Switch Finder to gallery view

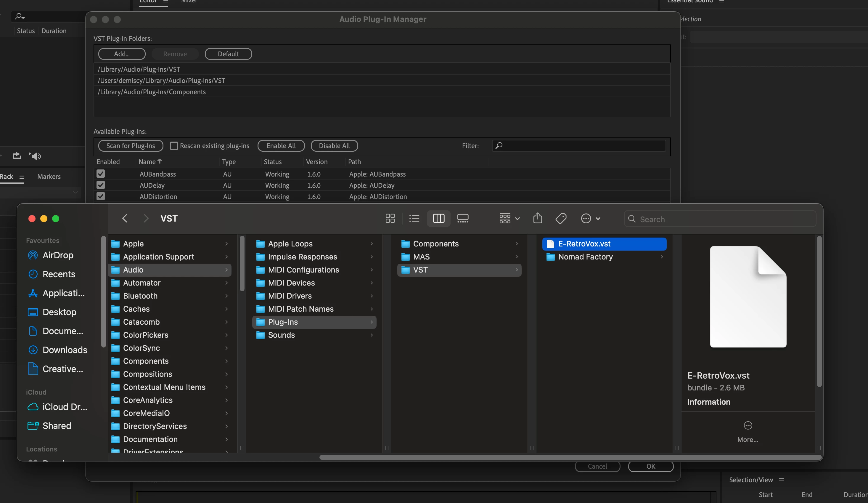(463, 219)
